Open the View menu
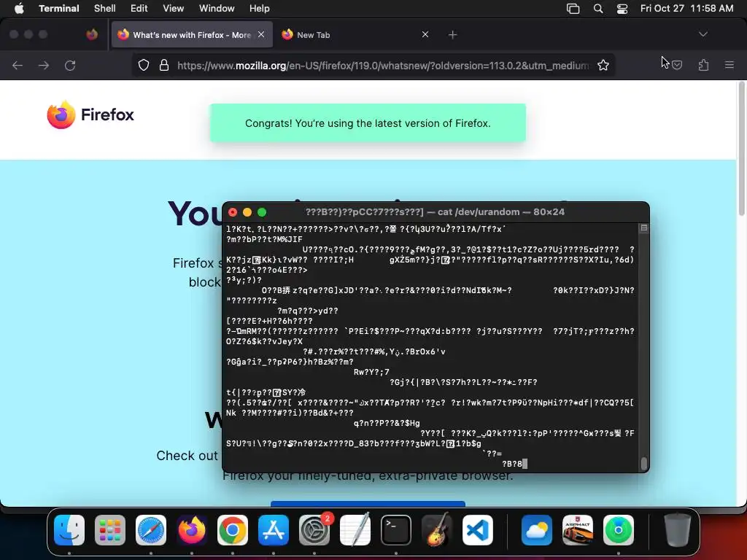Viewport: 747px width, 560px height. point(173,8)
